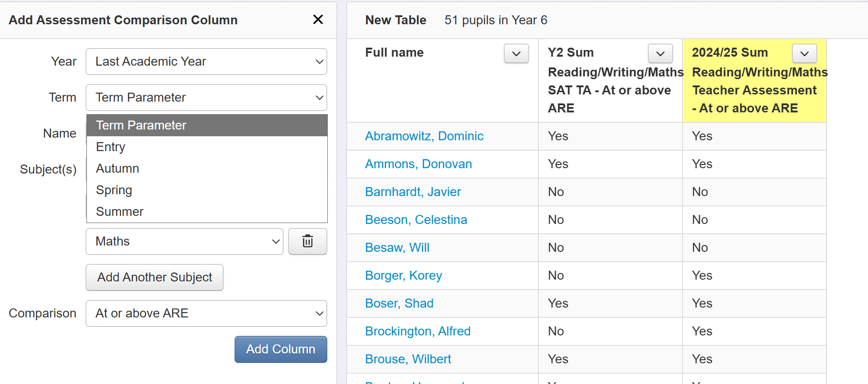Open the Year dropdown

click(206, 62)
